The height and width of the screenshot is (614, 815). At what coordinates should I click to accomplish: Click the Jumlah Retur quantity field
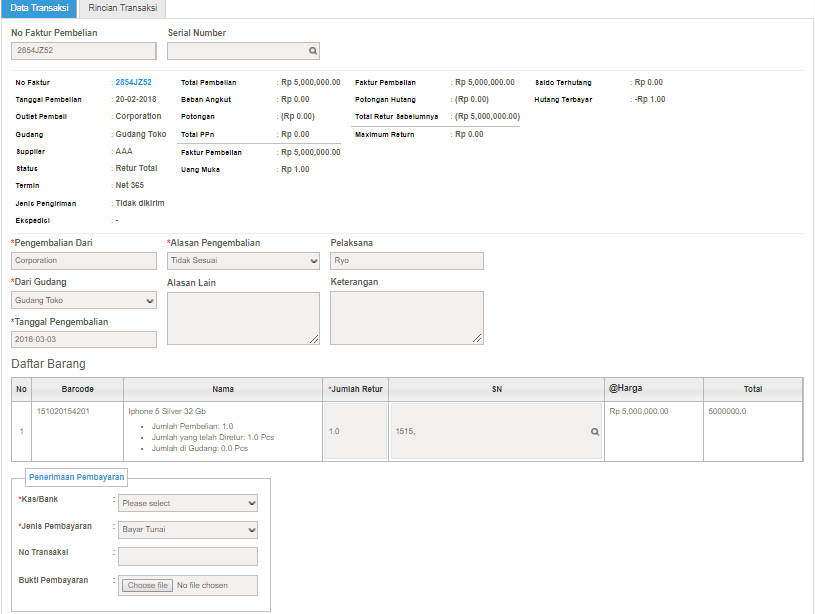(355, 432)
